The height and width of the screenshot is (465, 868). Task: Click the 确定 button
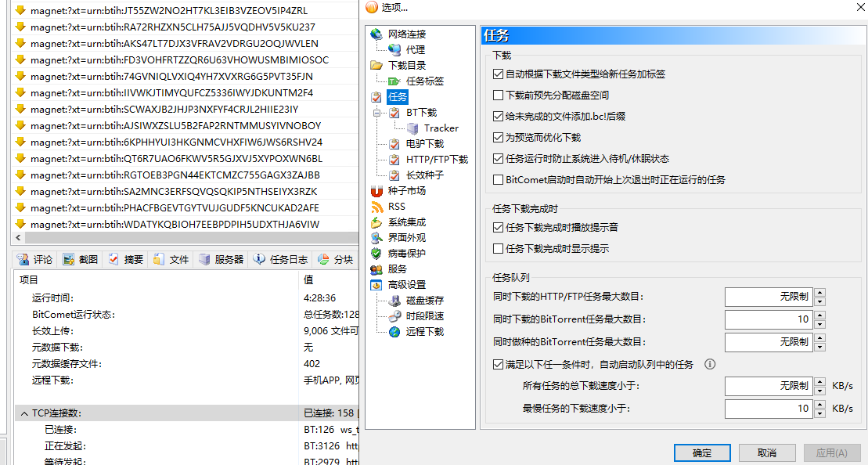(x=702, y=452)
